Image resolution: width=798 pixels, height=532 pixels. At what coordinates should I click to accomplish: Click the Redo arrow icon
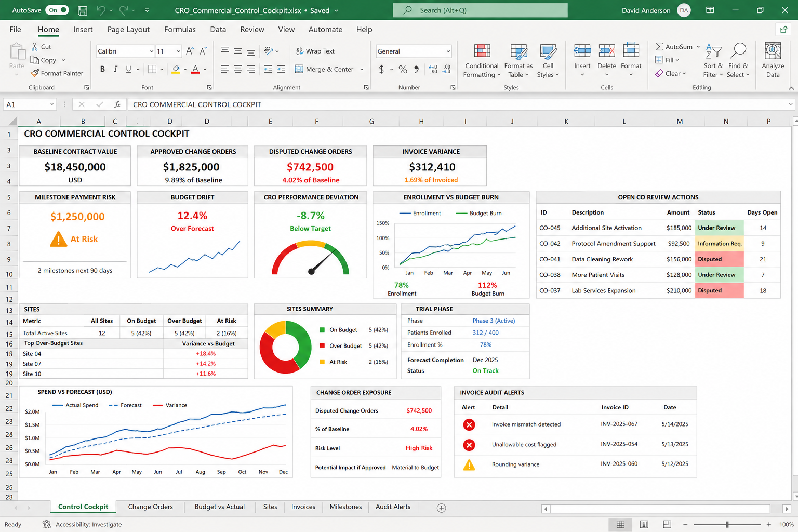pyautogui.click(x=124, y=10)
